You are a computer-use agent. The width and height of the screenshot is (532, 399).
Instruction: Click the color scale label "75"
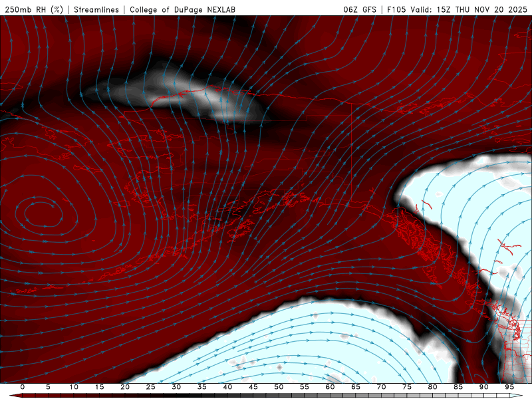[407, 387]
